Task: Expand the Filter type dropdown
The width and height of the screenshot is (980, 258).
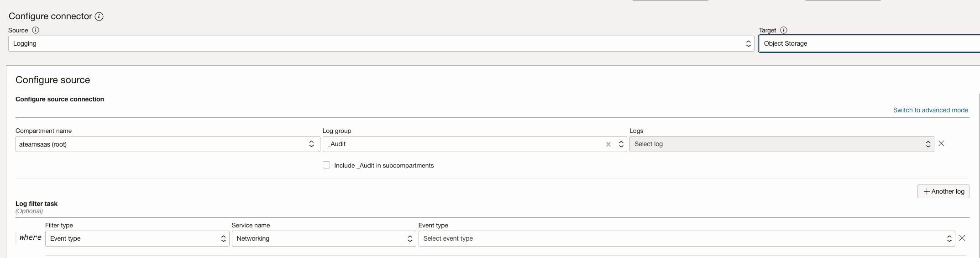Action: click(x=137, y=238)
